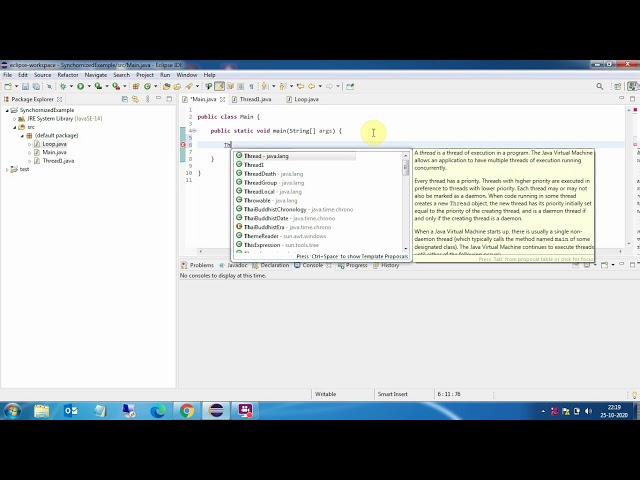Minimize the Package Explorer view
The height and width of the screenshot is (480, 640).
tap(158, 99)
